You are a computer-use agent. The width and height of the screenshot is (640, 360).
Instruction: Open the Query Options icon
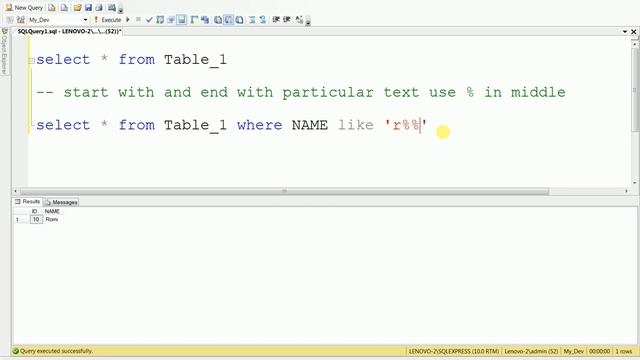[171, 20]
